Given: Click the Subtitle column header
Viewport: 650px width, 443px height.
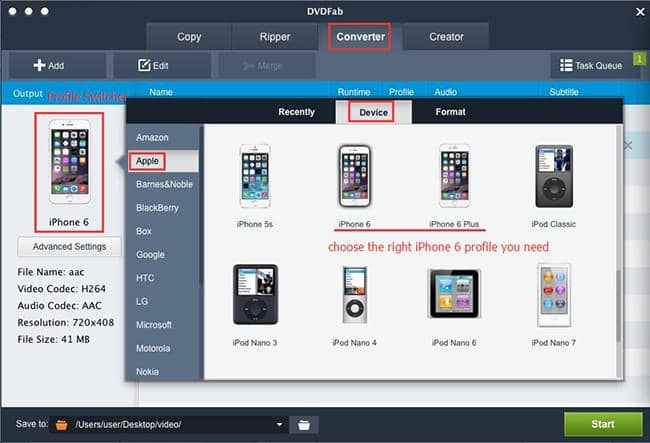Looking at the screenshot, I should coord(564,92).
